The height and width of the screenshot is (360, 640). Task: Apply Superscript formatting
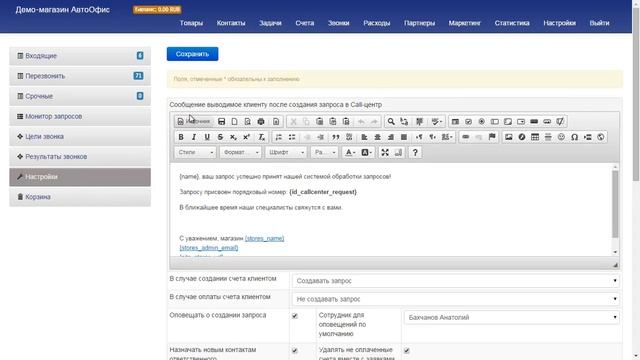click(x=247, y=137)
